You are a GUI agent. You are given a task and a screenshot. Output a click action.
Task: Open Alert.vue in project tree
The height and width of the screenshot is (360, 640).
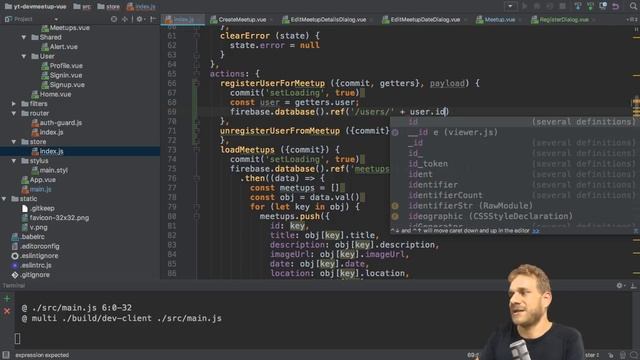(x=60, y=47)
